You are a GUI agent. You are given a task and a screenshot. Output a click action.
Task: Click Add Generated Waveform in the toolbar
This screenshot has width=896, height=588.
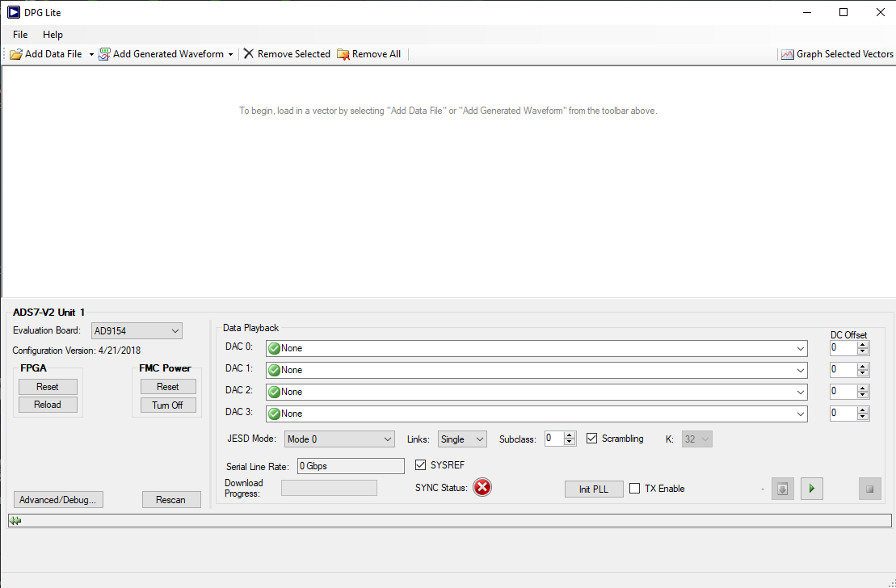coord(161,54)
